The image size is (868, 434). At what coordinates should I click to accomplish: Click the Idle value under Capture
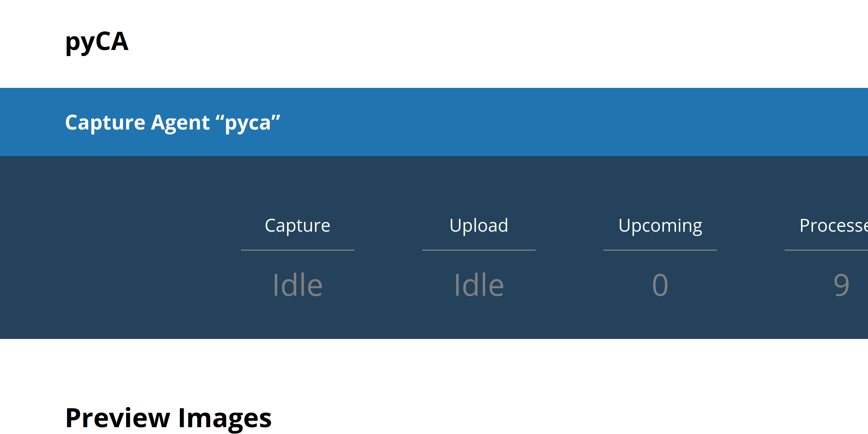click(297, 285)
